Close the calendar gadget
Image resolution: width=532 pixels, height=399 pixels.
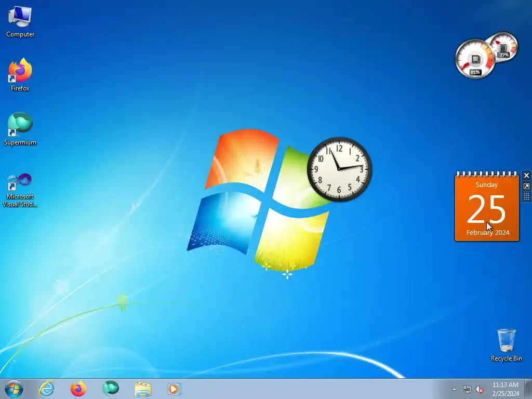(526, 176)
